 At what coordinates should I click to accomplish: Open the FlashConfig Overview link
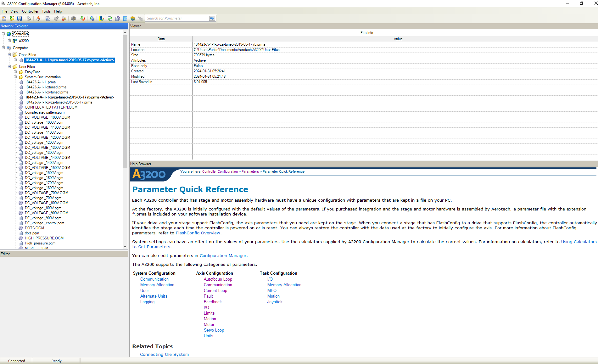coord(198,233)
